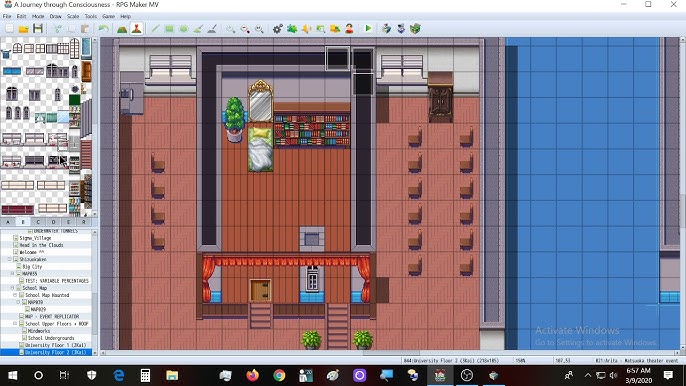Screen dimensions: 686x386
Task: Open the File menu
Action: pyautogui.click(x=7, y=16)
